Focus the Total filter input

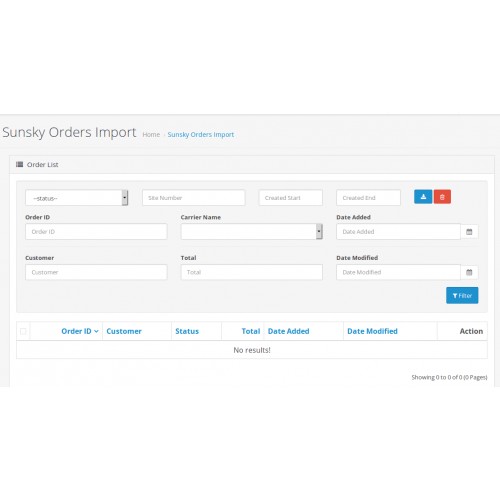click(252, 272)
